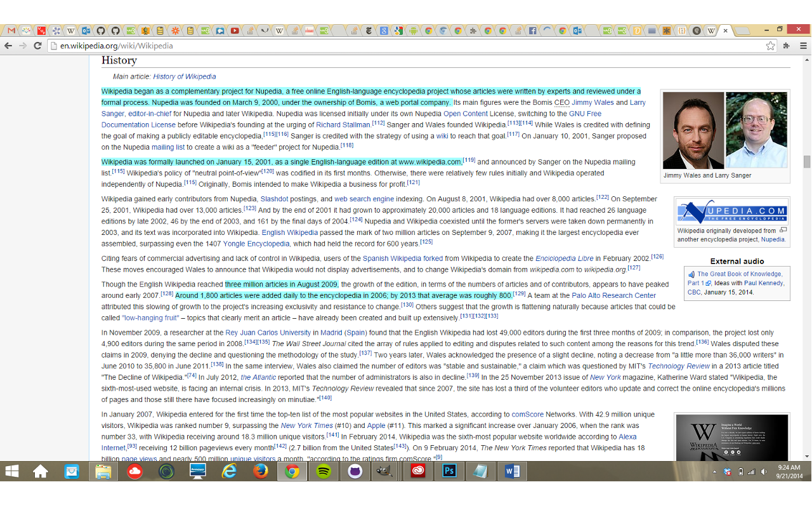Open the purple cat GitHub app
The width and height of the screenshot is (812, 508).
pyautogui.click(x=355, y=471)
